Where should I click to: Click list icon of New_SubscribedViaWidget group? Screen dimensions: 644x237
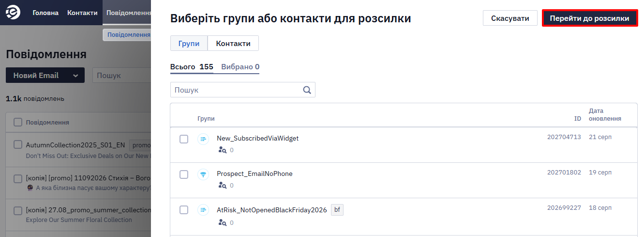click(203, 139)
